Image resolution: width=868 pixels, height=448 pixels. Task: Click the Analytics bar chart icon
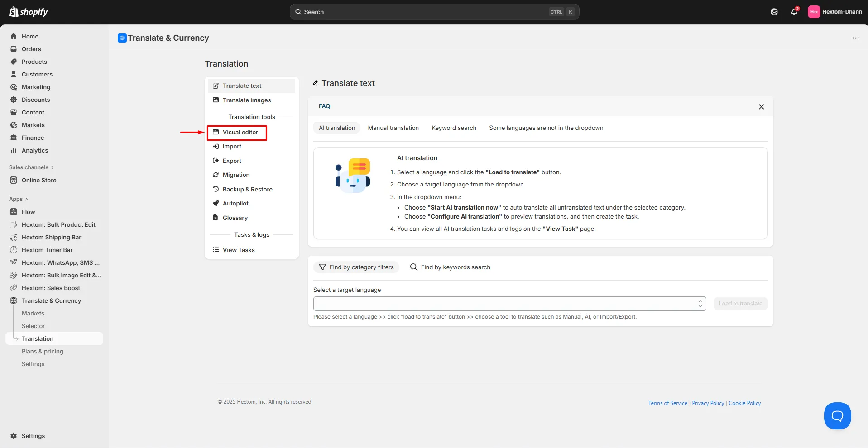pyautogui.click(x=14, y=150)
